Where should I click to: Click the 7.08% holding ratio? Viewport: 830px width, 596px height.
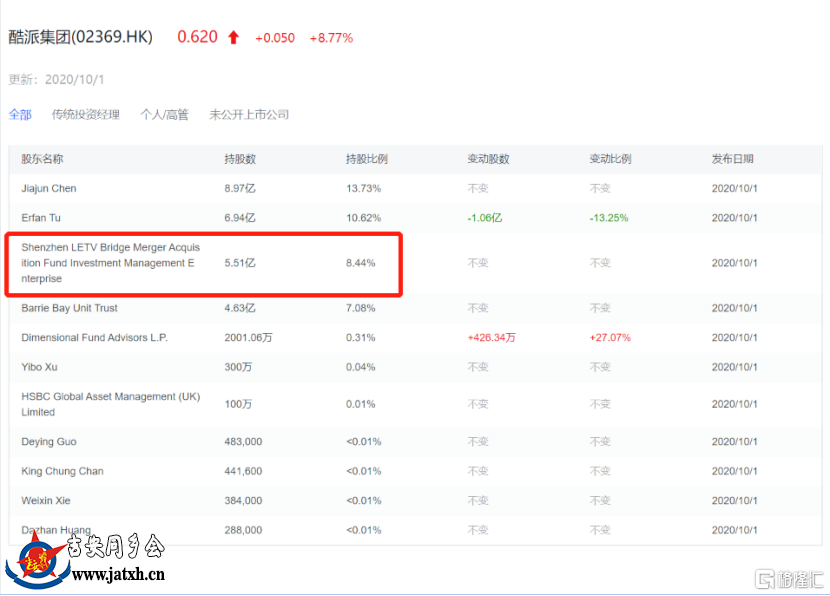tap(360, 308)
